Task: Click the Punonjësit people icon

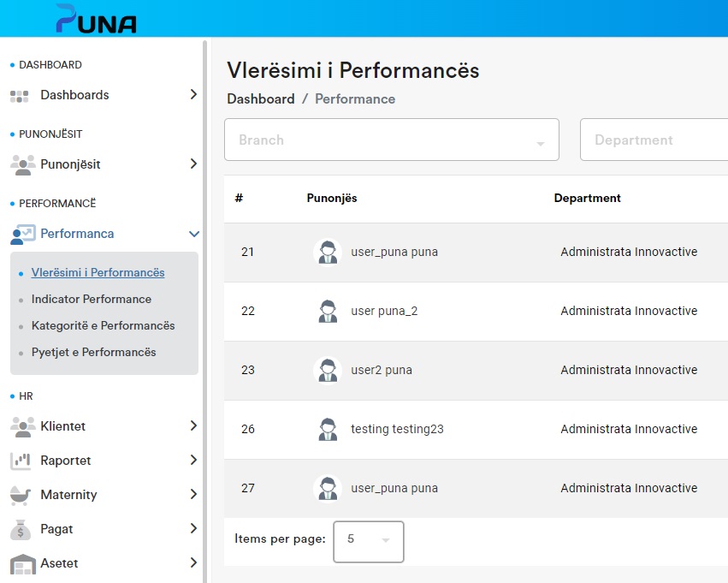Action: coord(21,164)
